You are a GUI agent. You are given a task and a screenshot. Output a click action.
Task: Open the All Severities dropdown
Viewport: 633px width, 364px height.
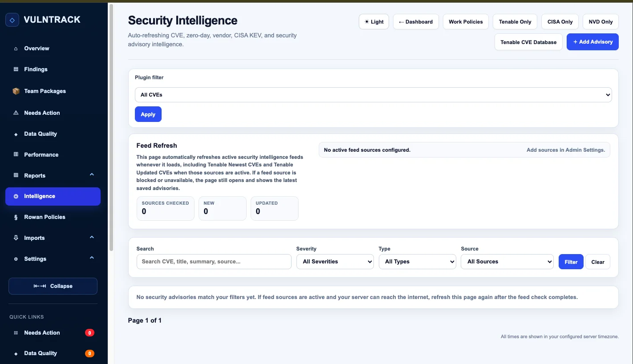pos(335,262)
